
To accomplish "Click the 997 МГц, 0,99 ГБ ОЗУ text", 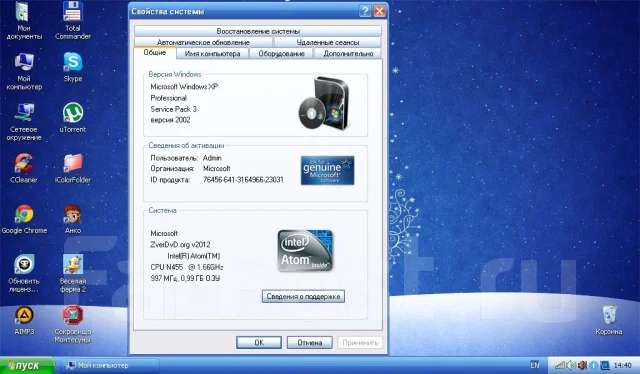I will tap(185, 278).
